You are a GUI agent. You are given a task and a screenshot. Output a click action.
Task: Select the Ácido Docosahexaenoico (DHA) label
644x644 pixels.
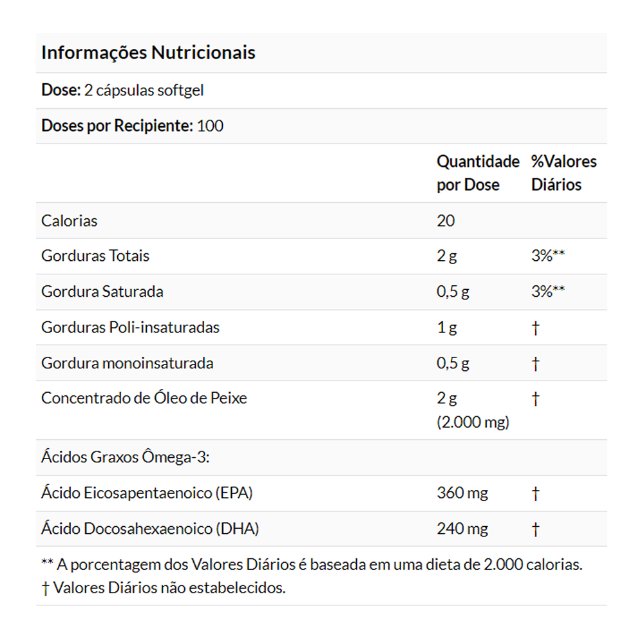pos(150,529)
